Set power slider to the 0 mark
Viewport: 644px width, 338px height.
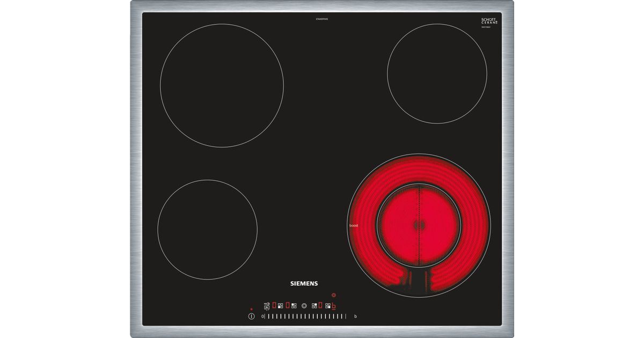pyautogui.click(x=263, y=317)
